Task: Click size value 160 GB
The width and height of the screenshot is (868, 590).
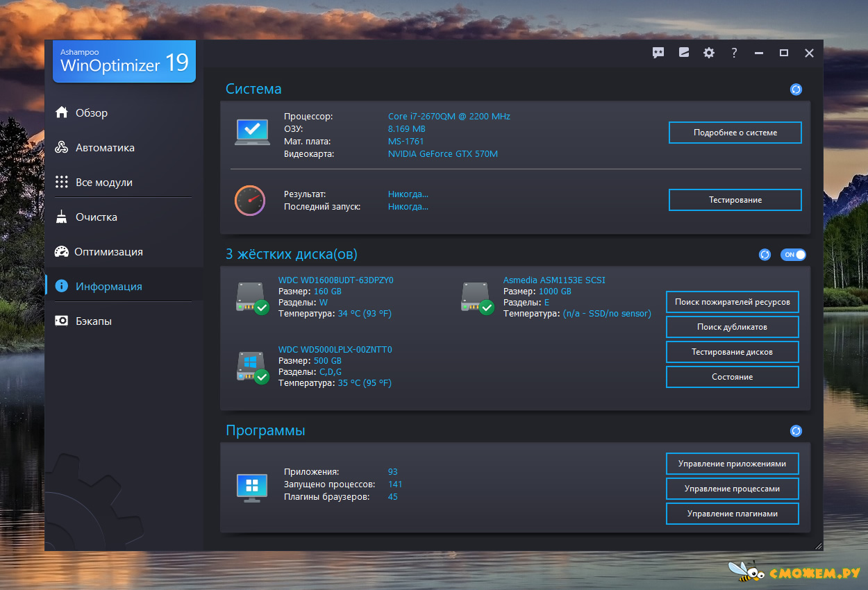Action: click(x=328, y=292)
